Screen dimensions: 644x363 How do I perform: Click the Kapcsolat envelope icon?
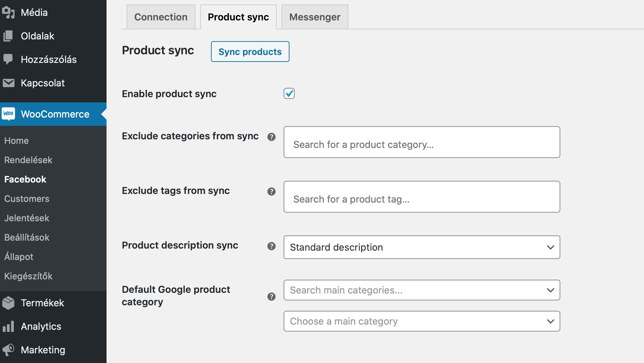click(8, 83)
